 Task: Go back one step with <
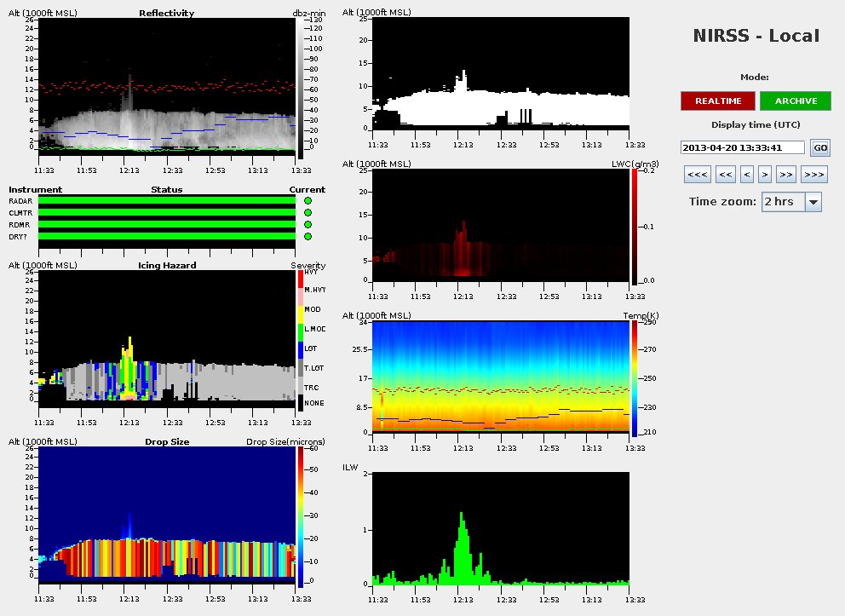[747, 175]
